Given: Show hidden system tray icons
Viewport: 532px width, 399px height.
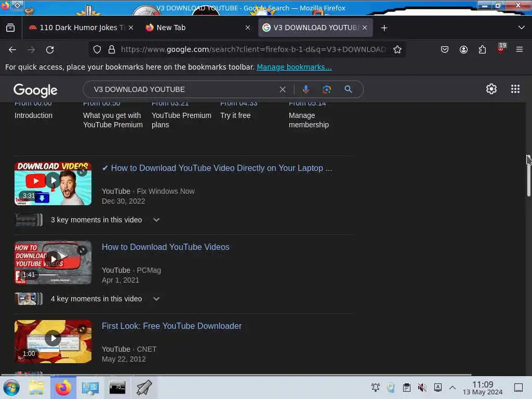Looking at the screenshot, I should [x=453, y=388].
